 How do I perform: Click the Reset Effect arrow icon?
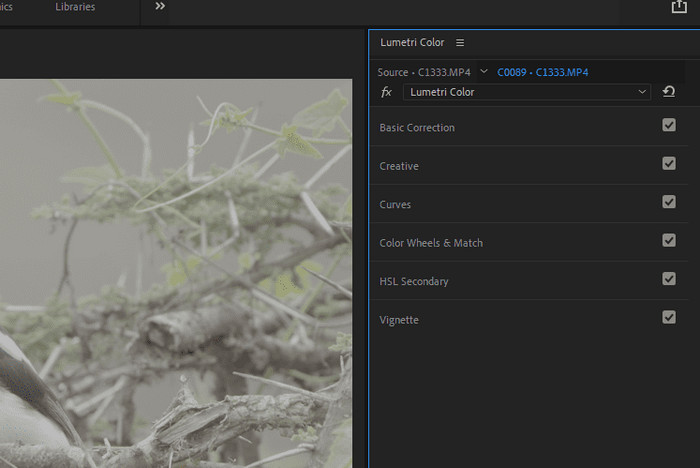(668, 92)
